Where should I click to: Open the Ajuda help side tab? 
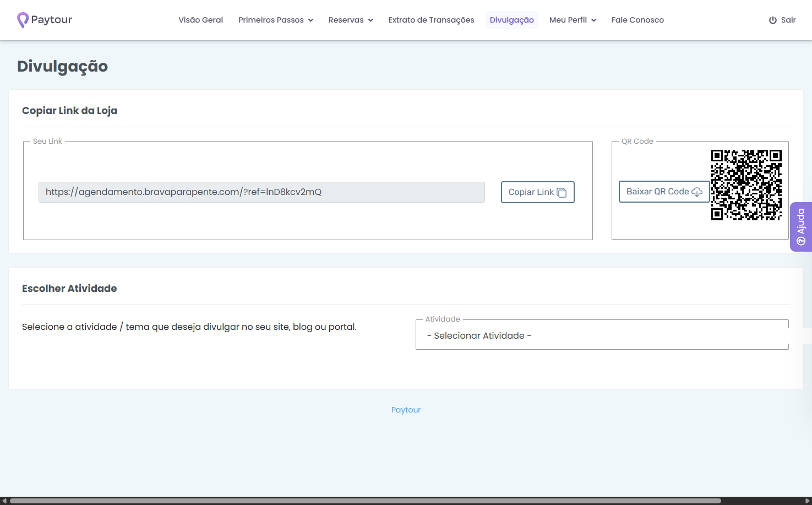point(801,227)
